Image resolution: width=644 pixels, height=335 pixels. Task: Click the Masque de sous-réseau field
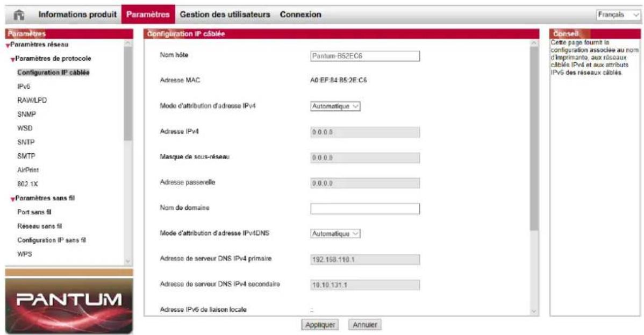[x=365, y=158]
